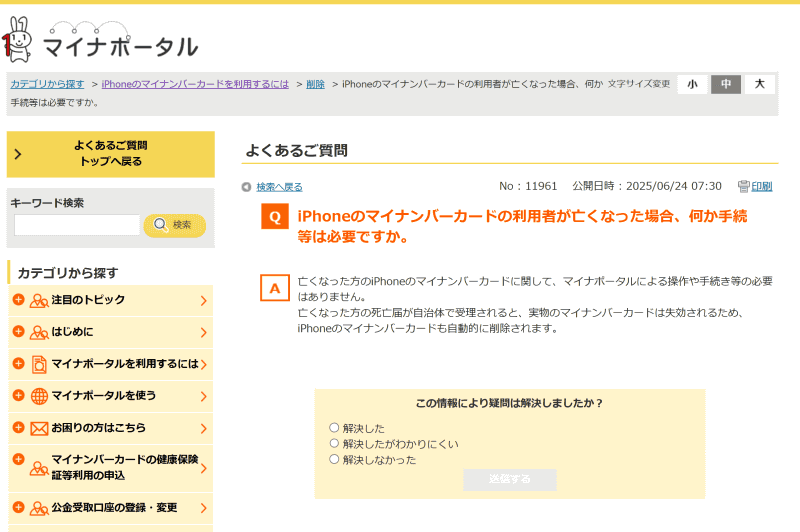This screenshot has width=800, height=532.
Task: Select the 解決したがわかりにくい radio button
Action: 334,443
